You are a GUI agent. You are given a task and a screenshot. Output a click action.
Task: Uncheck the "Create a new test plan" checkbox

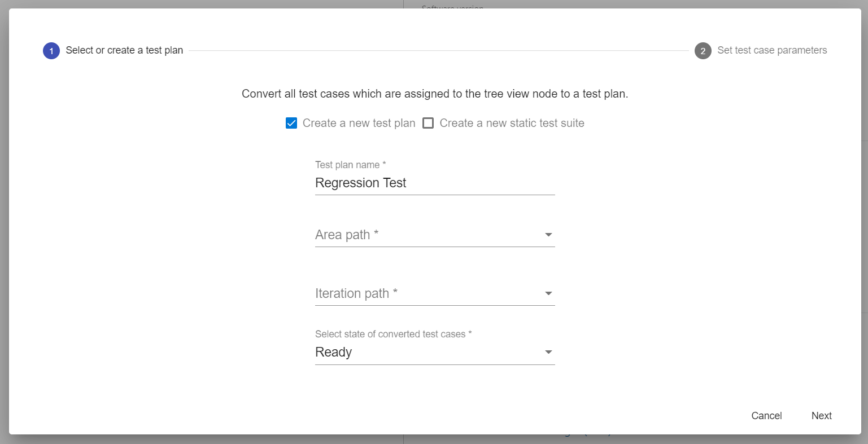291,123
